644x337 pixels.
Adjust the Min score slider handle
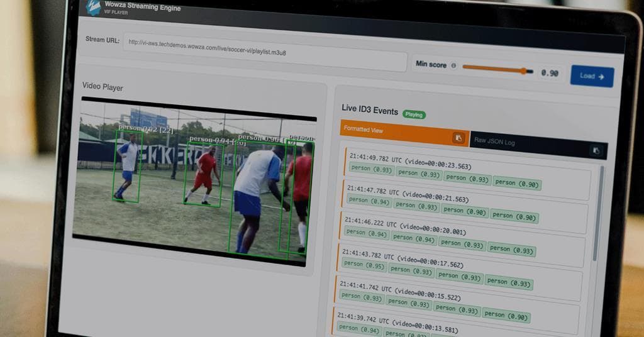(524, 71)
